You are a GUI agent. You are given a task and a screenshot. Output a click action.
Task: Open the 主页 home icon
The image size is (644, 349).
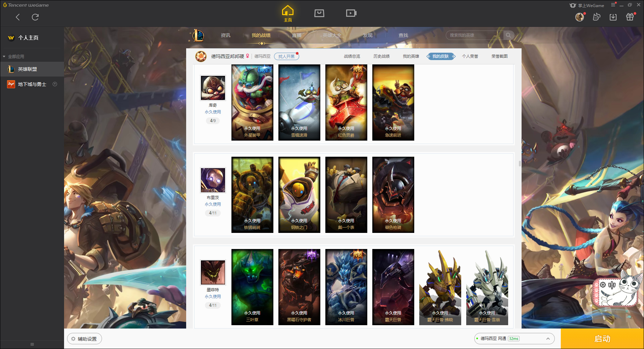click(287, 14)
